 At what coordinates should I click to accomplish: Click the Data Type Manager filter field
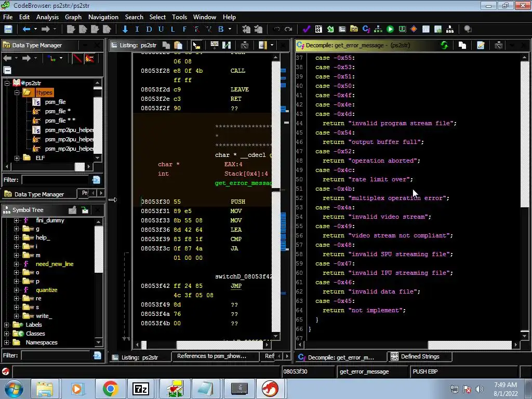click(56, 180)
